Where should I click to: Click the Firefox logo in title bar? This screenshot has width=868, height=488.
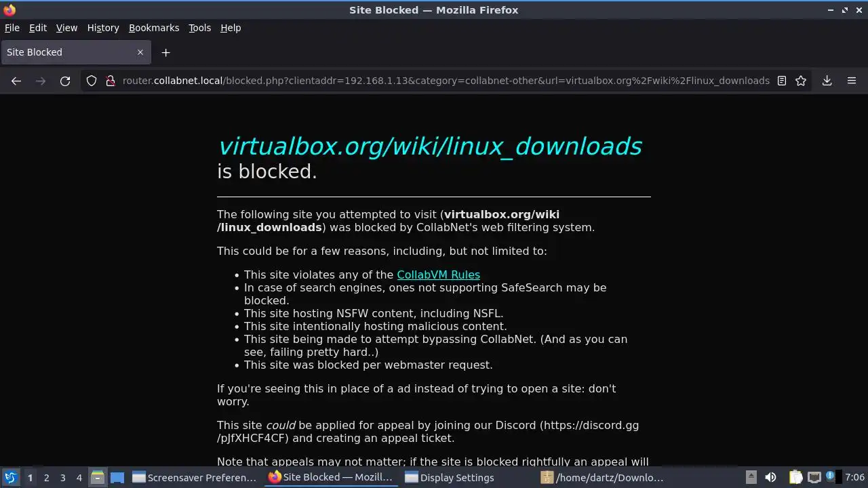(x=9, y=10)
